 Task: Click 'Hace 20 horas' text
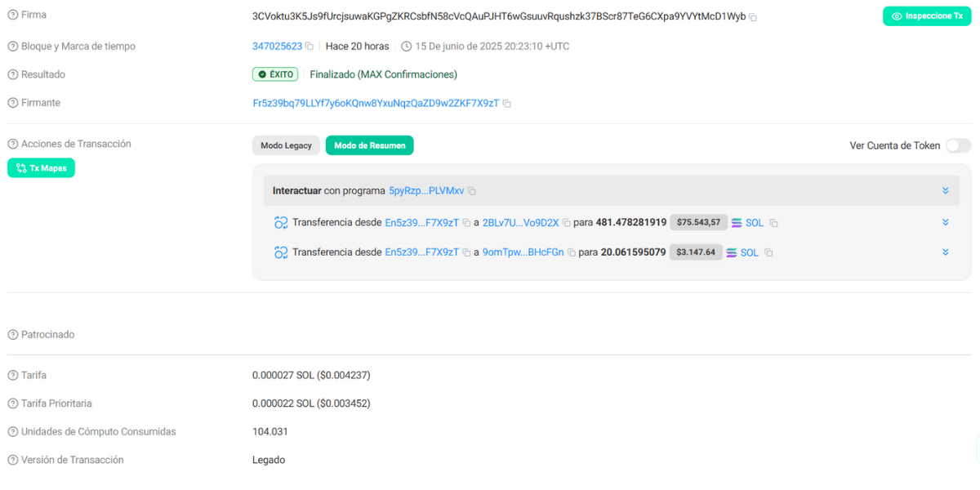click(x=356, y=47)
